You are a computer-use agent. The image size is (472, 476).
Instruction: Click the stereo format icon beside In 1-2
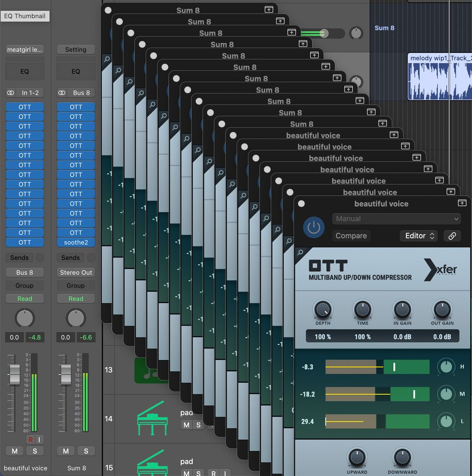coord(10,93)
